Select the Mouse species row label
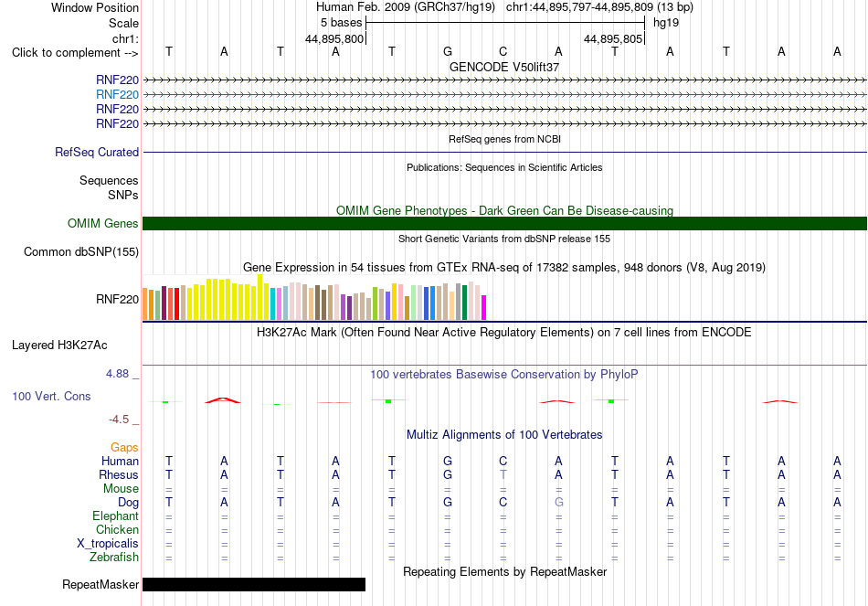Image resolution: width=868 pixels, height=606 pixels. pos(121,489)
